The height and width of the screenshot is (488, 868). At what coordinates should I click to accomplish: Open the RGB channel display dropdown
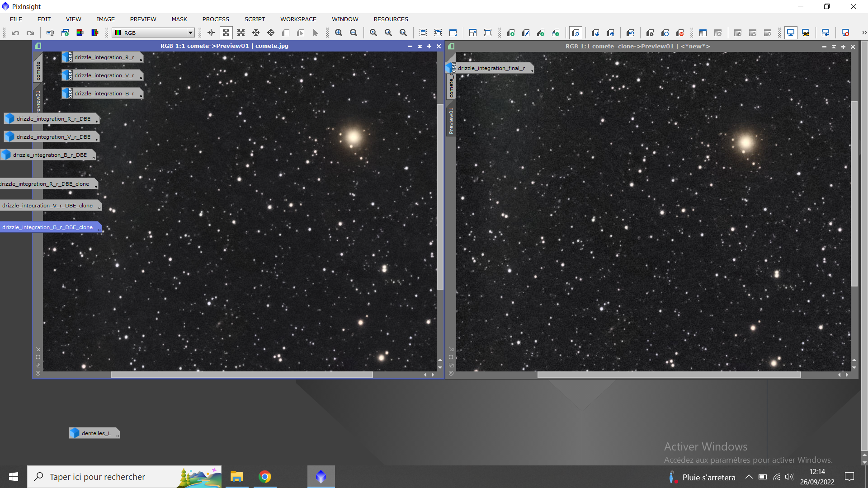tap(190, 33)
